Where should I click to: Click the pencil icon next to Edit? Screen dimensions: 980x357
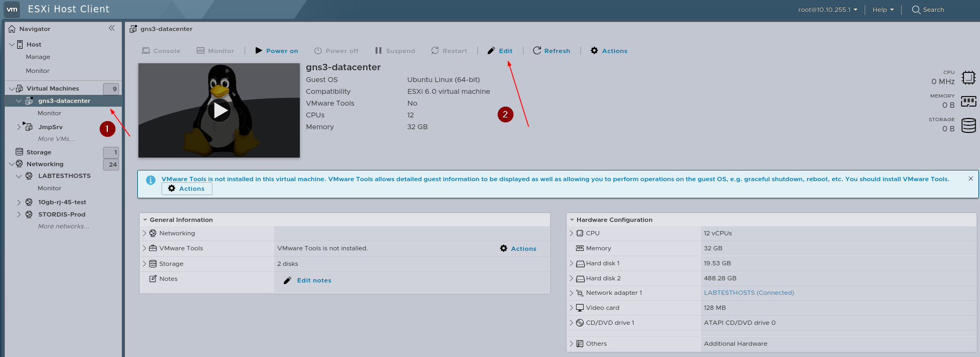(x=491, y=51)
